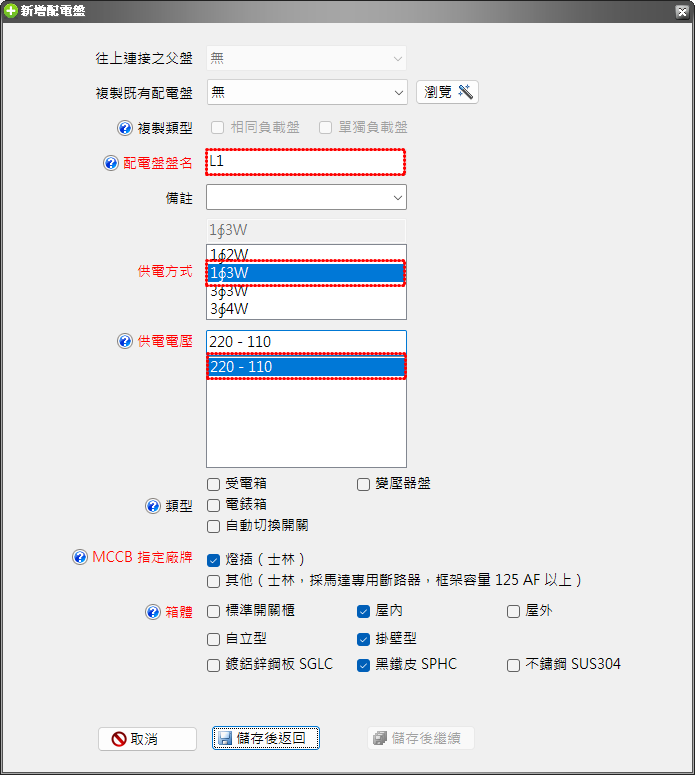Click help icon beside 供電電壓
The image size is (695, 775).
coord(125,342)
